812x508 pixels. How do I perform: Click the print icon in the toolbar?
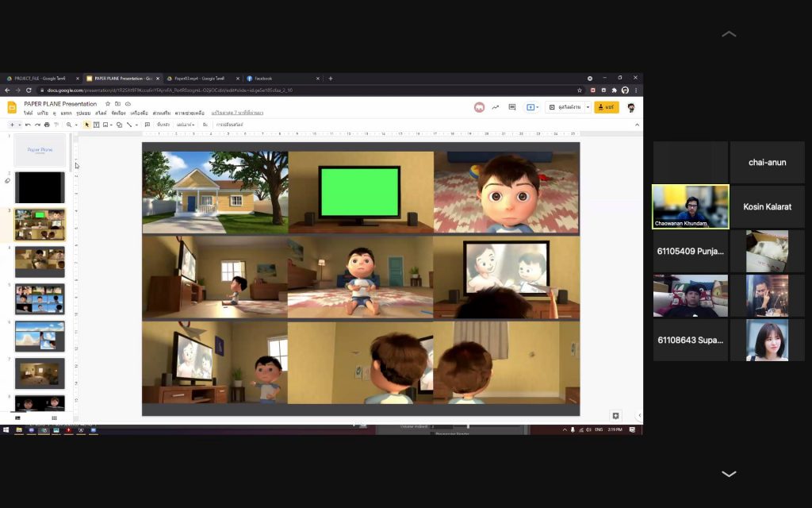click(47, 125)
